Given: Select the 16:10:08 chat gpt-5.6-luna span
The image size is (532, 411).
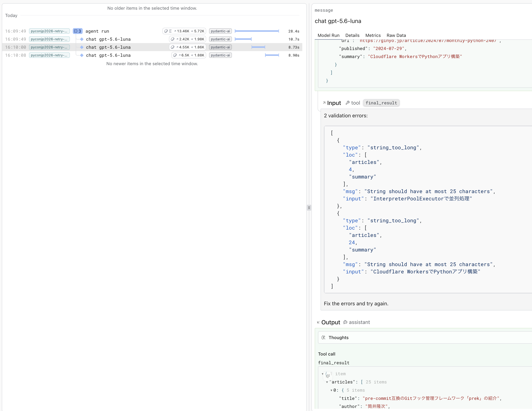Looking at the screenshot, I should tap(152, 55).
